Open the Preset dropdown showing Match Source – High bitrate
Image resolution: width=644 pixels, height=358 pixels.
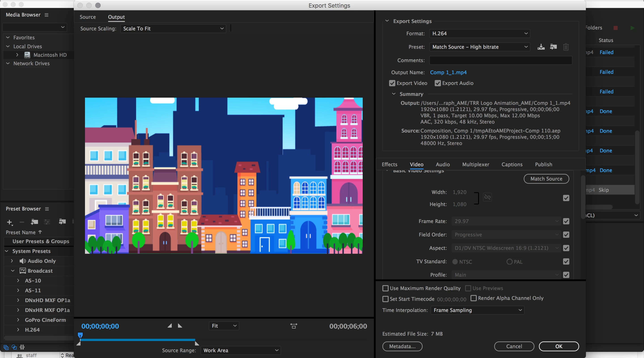480,47
